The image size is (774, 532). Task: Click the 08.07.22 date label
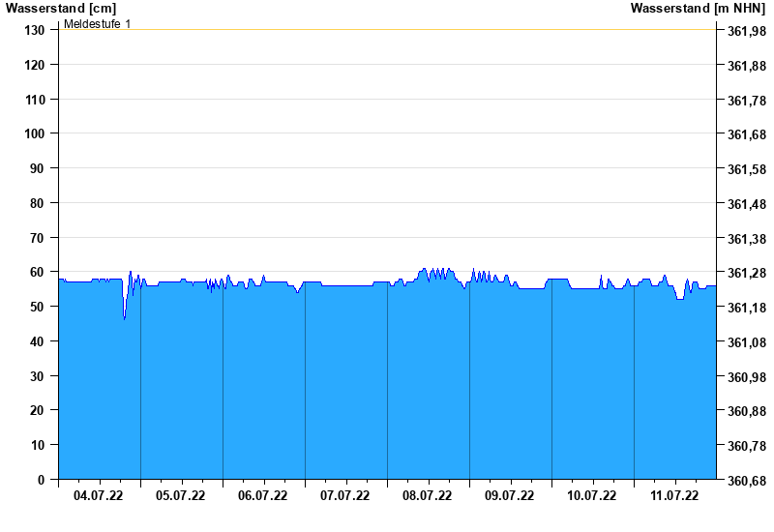427,495
